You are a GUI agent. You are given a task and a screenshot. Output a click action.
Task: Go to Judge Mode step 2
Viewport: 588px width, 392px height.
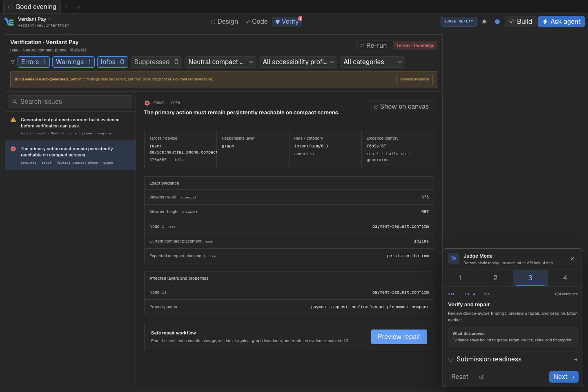[x=495, y=278]
